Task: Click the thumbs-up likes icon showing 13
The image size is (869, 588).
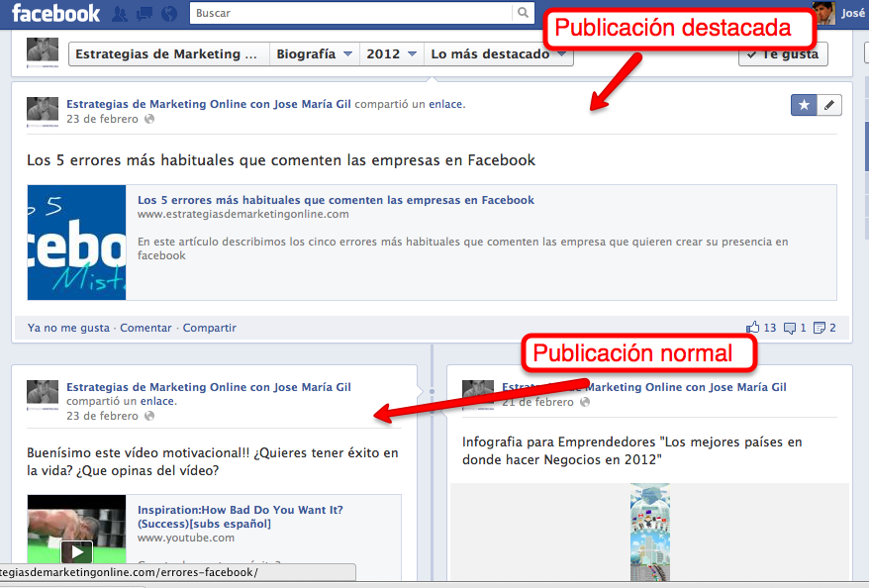Action: tap(752, 327)
